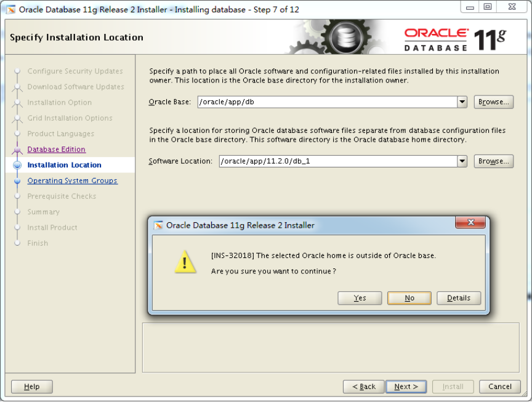Click the empty message pane below the dialog
This screenshot has width=532, height=402.
(x=331, y=348)
